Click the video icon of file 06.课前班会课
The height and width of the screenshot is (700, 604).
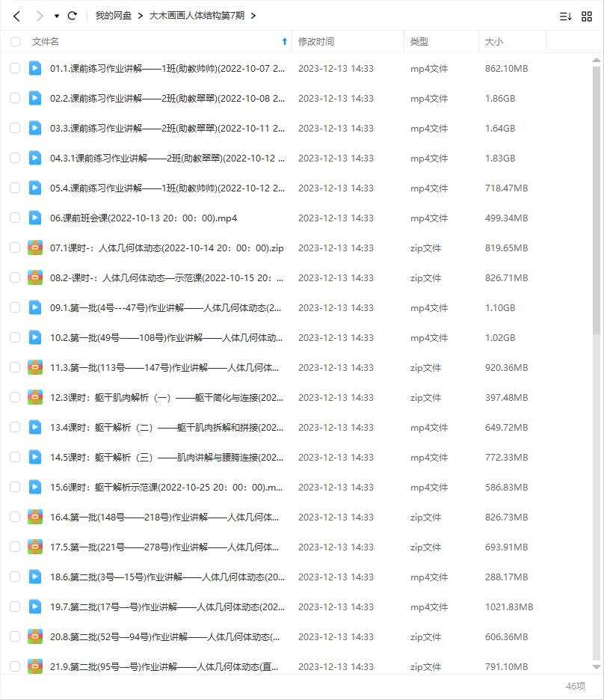[x=35, y=218]
